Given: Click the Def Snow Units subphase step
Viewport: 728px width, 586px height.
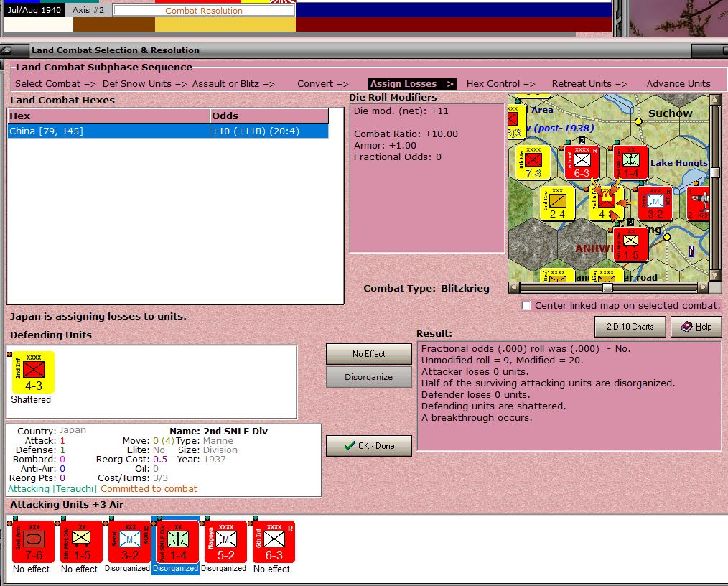Looking at the screenshot, I should (145, 84).
